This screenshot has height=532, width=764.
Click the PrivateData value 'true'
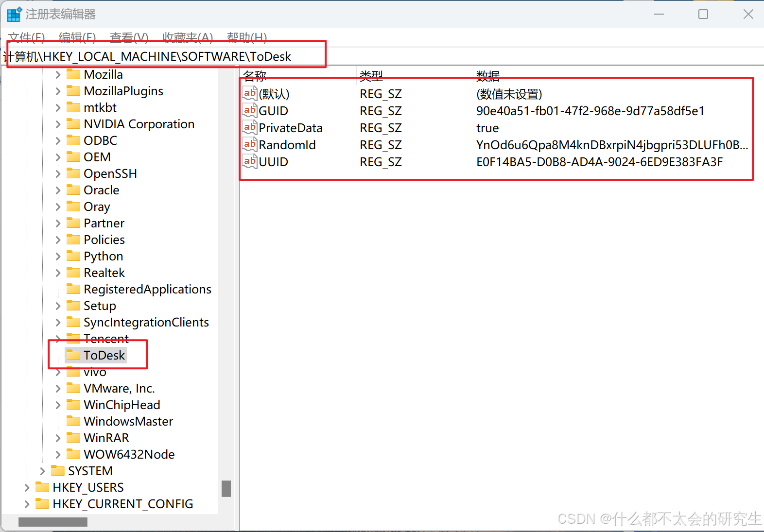coord(487,128)
